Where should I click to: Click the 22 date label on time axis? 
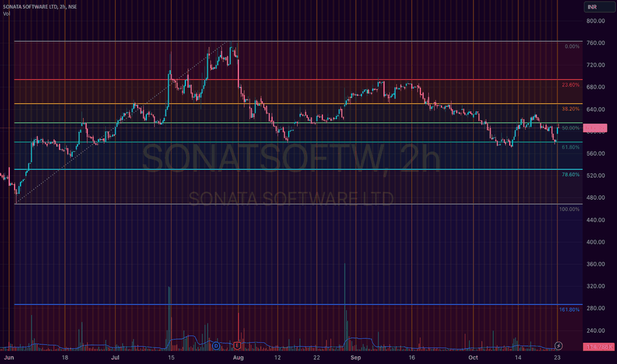(316, 357)
